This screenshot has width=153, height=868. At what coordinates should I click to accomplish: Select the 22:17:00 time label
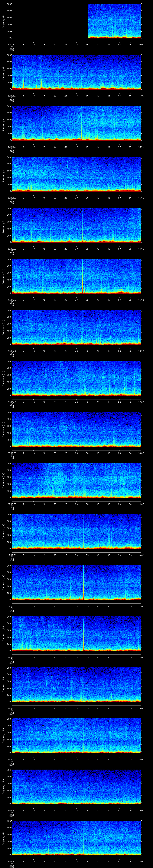click(12, 453)
